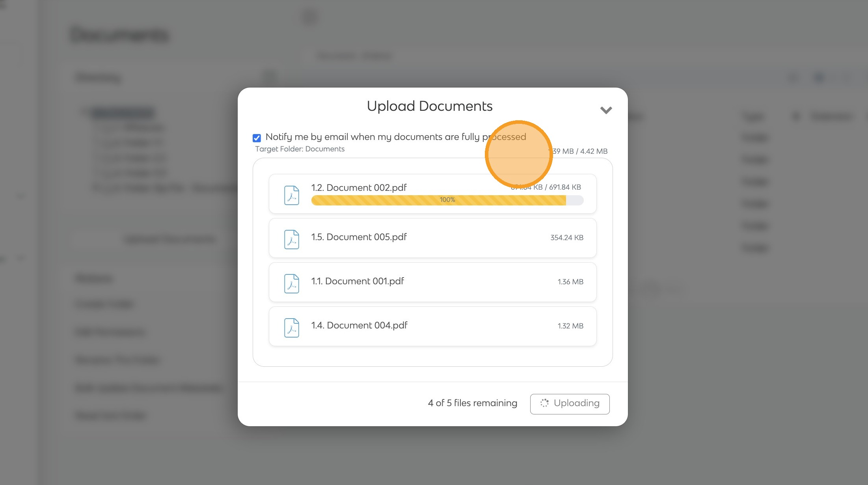Click the 1.36 MB file size label
This screenshot has width=868, height=485.
tap(570, 282)
